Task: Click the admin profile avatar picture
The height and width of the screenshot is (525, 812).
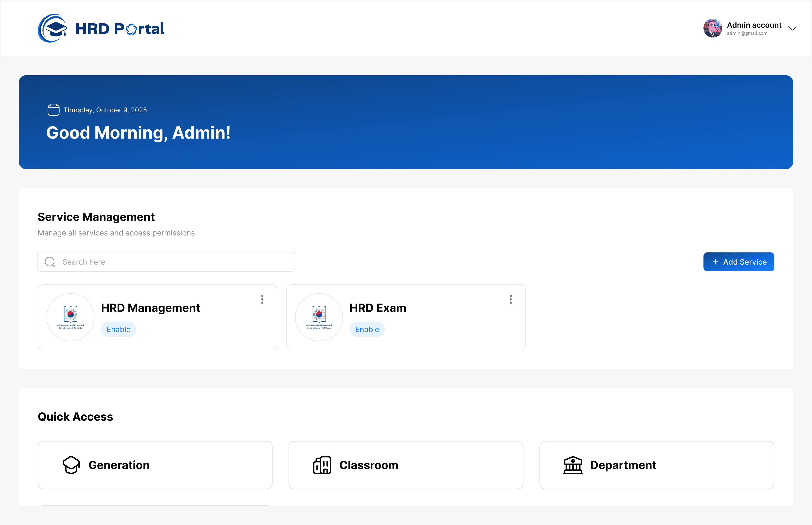Action: pyautogui.click(x=712, y=28)
